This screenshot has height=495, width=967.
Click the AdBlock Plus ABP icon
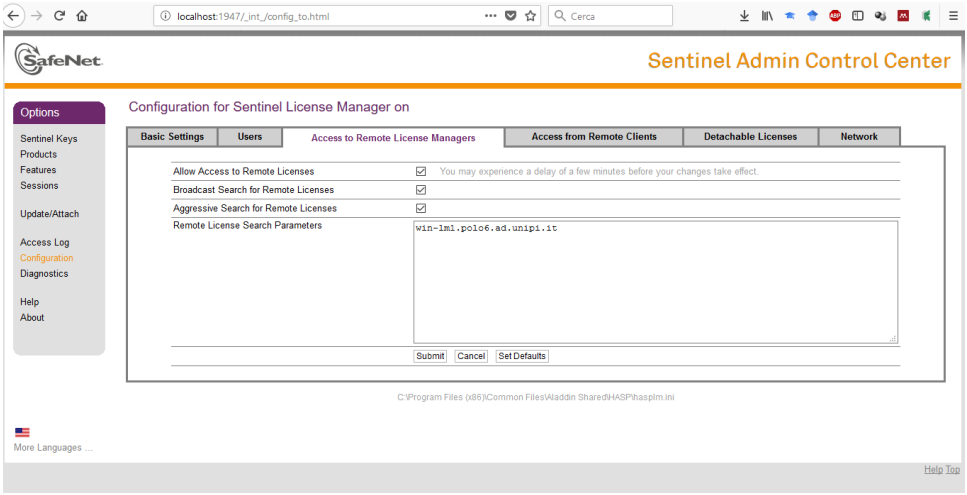tap(835, 17)
